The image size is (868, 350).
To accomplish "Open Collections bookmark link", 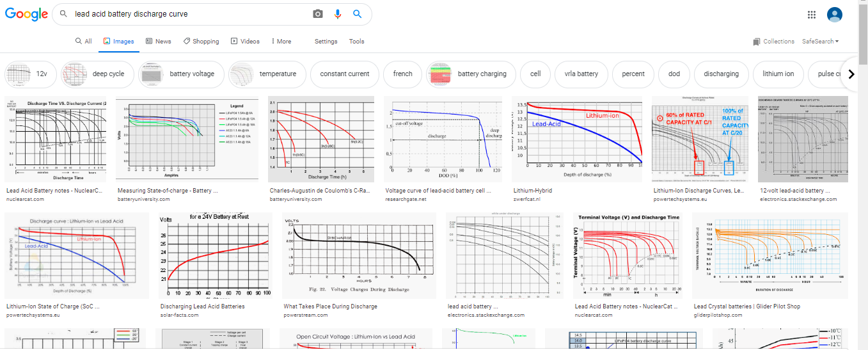I will click(x=773, y=42).
